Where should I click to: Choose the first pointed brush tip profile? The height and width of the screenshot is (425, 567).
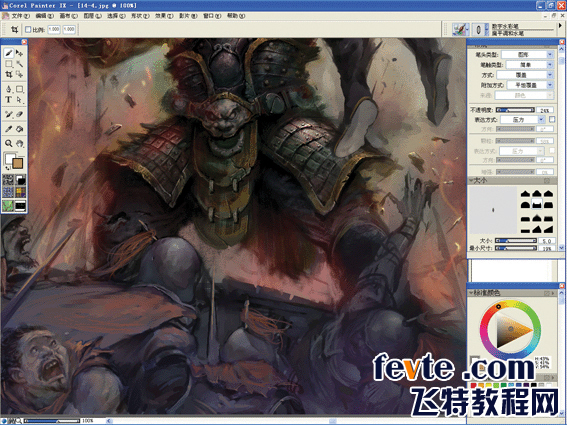pyautogui.click(x=525, y=193)
